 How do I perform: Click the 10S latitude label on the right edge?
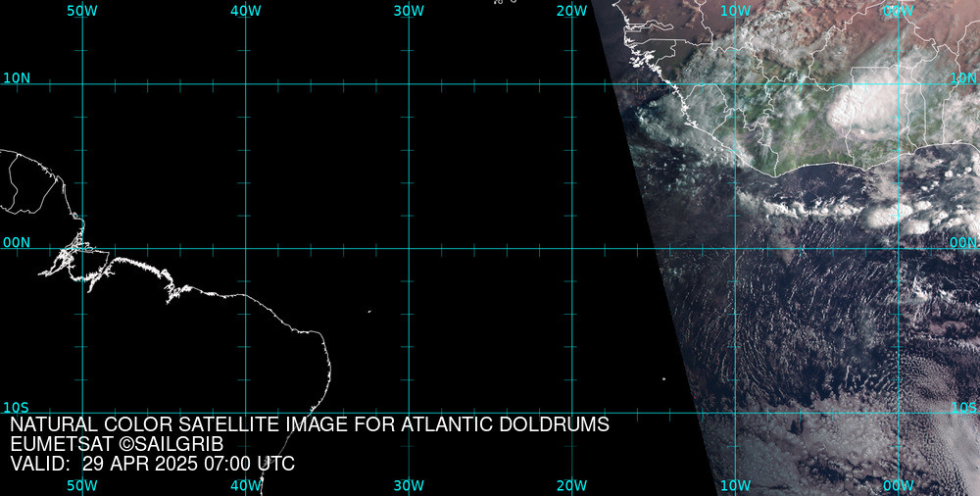click(963, 408)
